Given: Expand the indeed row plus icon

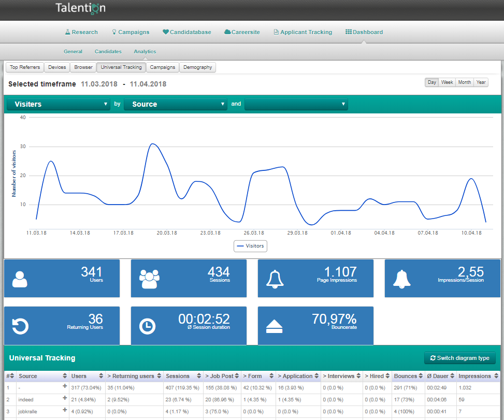Looking at the screenshot, I should (x=65, y=398).
